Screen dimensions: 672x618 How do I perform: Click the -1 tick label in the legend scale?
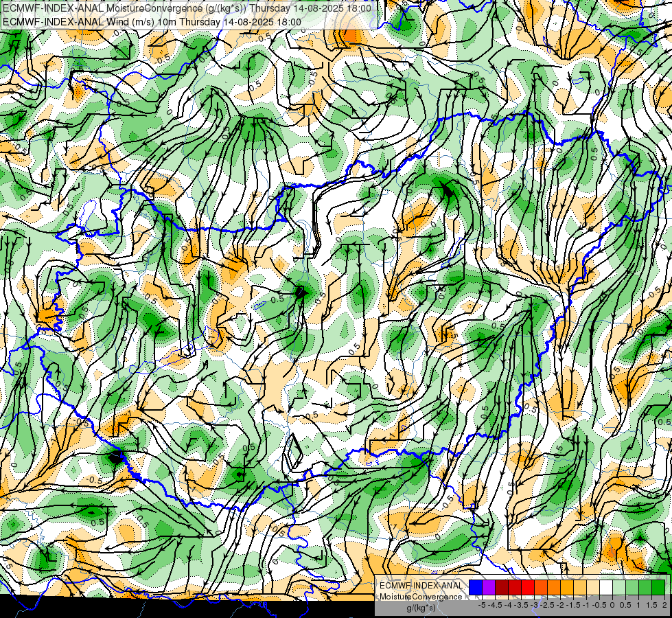point(586,605)
